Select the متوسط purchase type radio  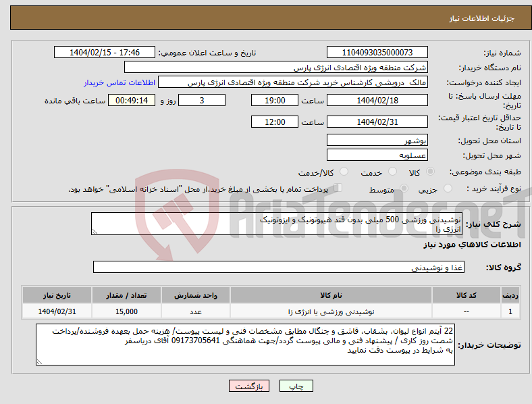(x=404, y=188)
